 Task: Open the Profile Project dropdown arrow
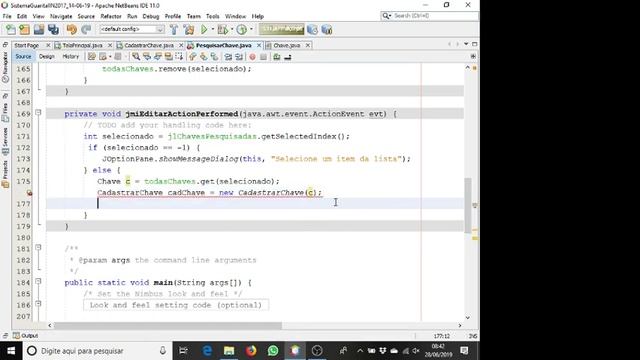[251, 29]
